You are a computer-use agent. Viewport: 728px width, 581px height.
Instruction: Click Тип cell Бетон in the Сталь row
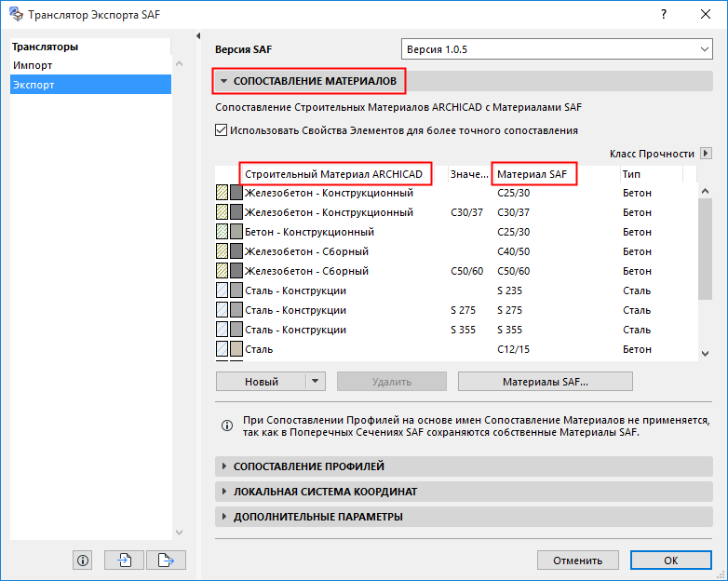tap(637, 349)
